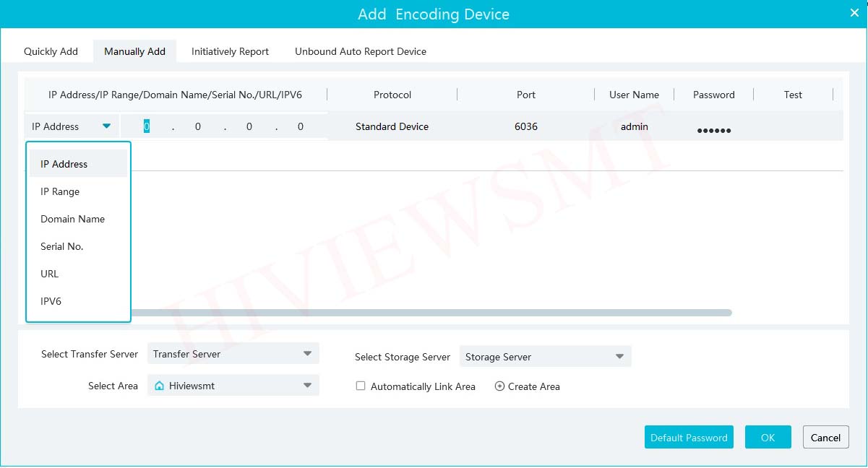Click the Cancel button
This screenshot has height=468, width=868.
pos(825,437)
